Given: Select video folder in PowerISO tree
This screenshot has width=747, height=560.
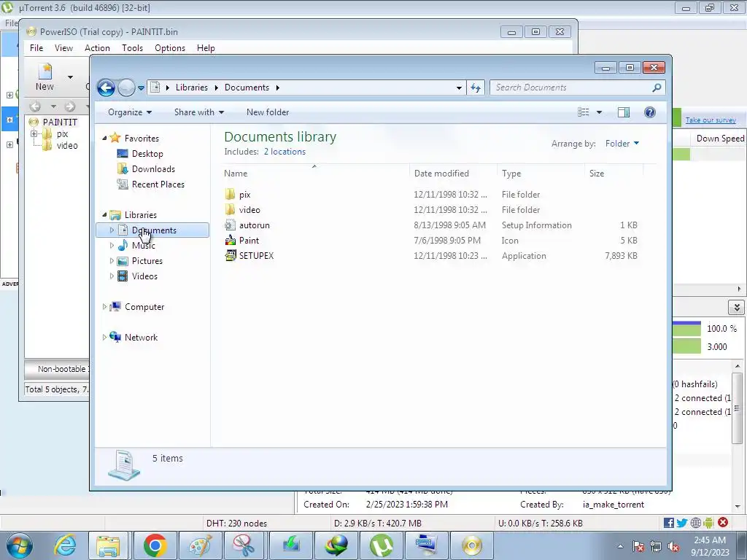Looking at the screenshot, I should 66,146.
